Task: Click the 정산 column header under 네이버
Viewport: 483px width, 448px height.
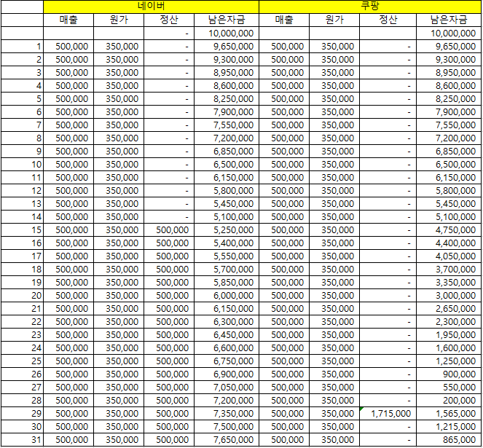Action: (169, 20)
